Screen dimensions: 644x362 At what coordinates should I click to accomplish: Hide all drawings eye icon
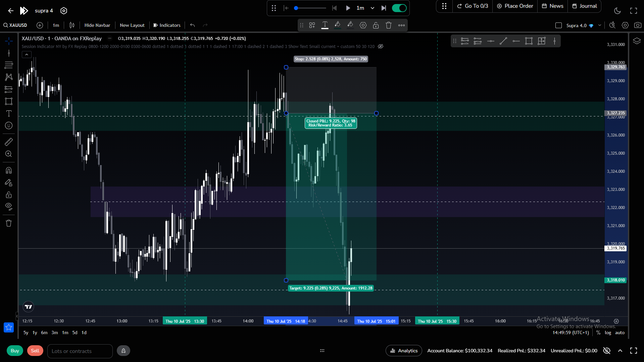point(9,207)
